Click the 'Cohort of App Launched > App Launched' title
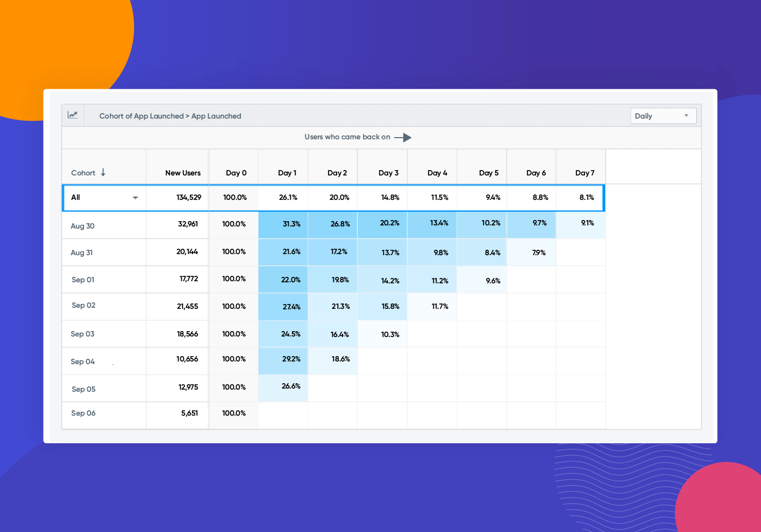 click(170, 116)
